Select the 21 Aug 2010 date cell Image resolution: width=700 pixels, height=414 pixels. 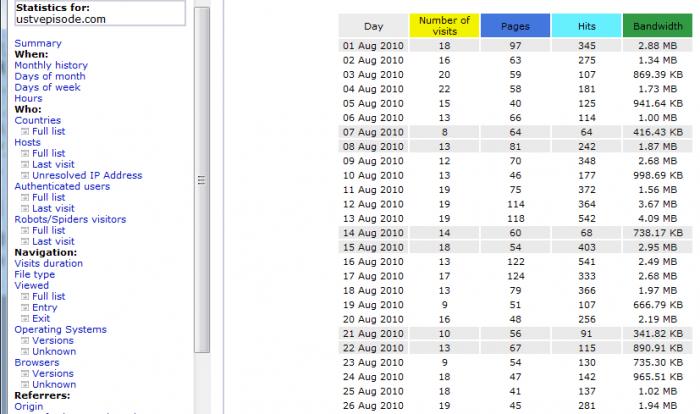tap(373, 334)
